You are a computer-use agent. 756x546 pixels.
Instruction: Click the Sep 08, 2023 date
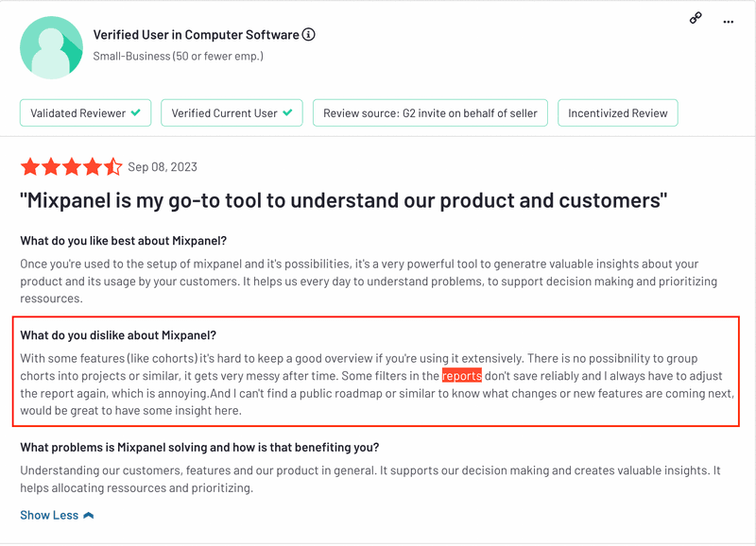click(x=163, y=167)
